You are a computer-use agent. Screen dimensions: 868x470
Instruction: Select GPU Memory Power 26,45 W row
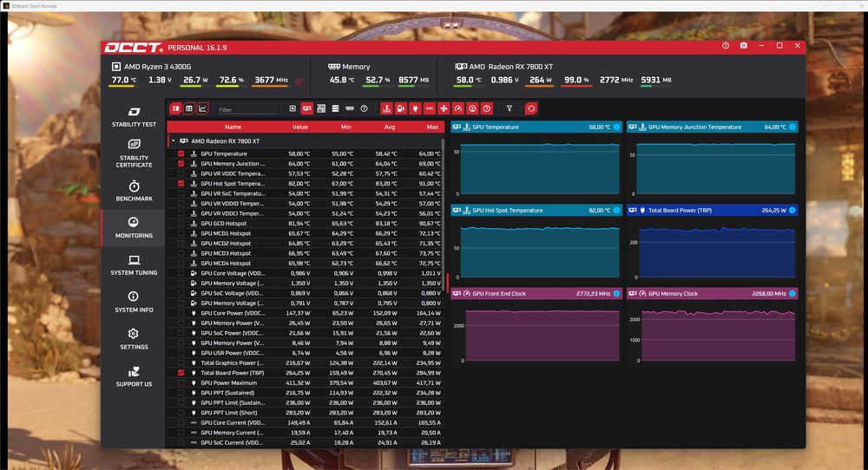(306, 323)
